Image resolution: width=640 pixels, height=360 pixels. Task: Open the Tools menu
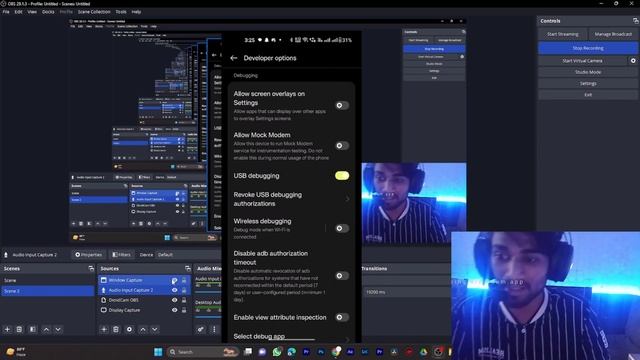pyautogui.click(x=121, y=12)
